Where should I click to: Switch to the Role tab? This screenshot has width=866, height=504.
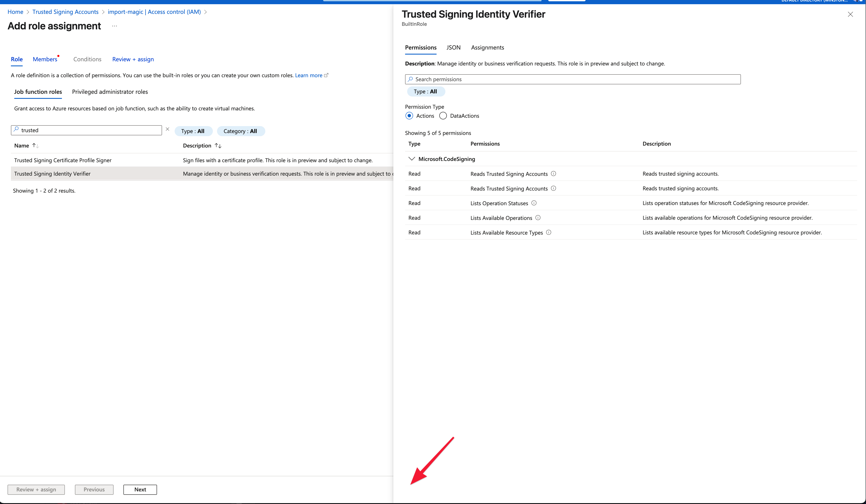click(17, 59)
